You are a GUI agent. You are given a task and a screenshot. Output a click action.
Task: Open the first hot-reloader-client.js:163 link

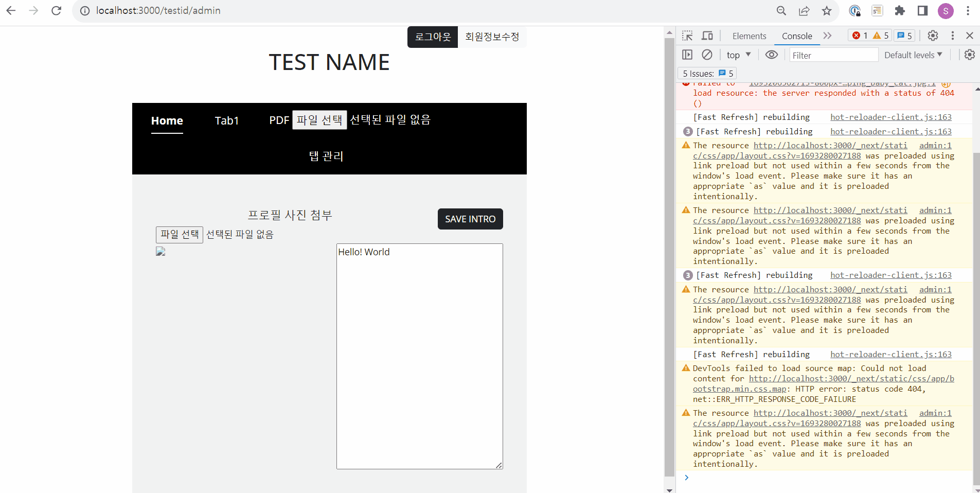click(891, 117)
